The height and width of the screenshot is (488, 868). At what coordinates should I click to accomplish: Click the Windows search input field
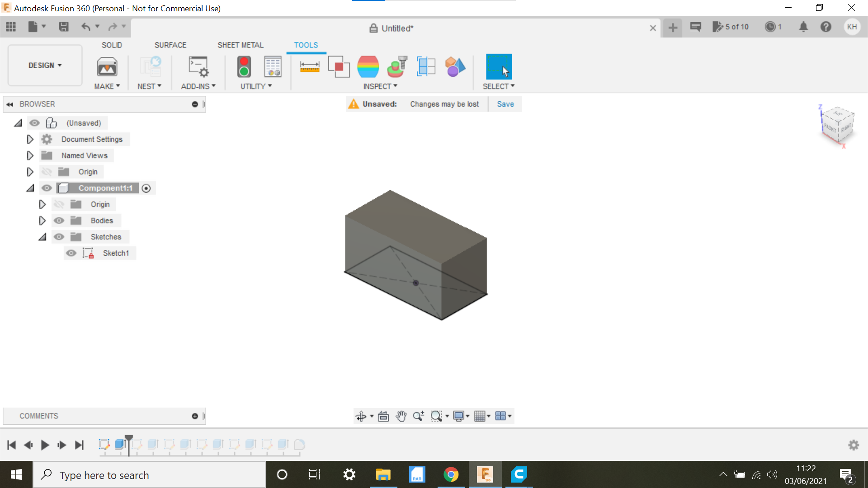coord(149,475)
